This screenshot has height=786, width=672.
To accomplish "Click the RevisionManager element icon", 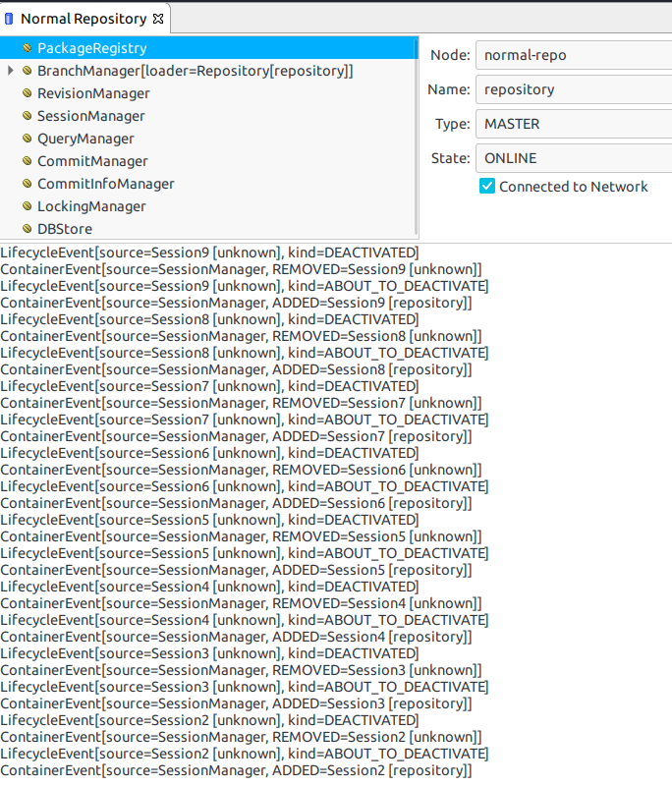I will click(x=28, y=93).
